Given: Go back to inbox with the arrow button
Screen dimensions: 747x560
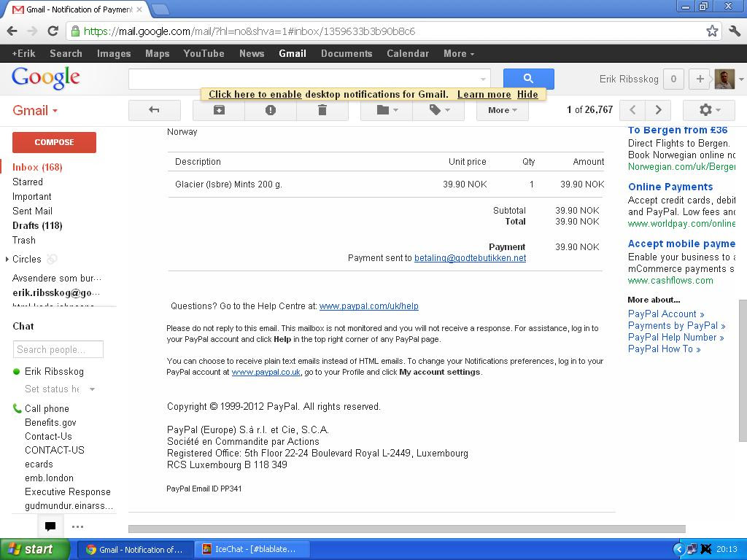Looking at the screenshot, I should click(x=155, y=110).
